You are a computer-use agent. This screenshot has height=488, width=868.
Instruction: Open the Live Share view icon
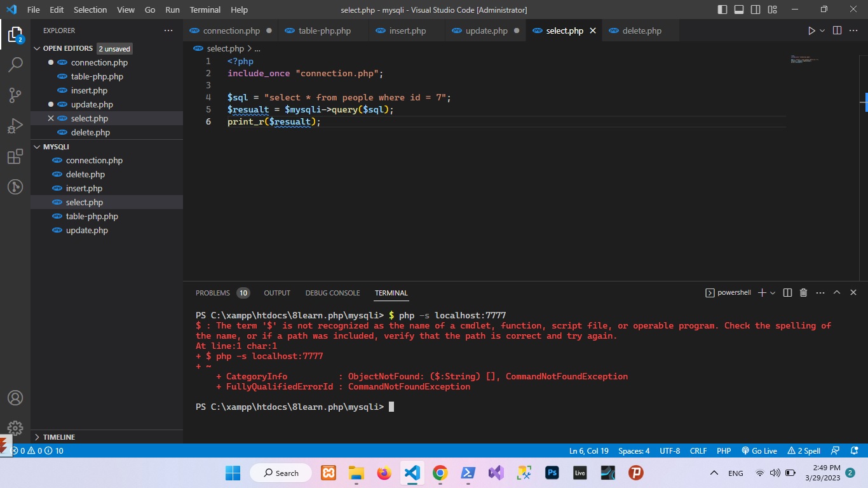pos(15,187)
